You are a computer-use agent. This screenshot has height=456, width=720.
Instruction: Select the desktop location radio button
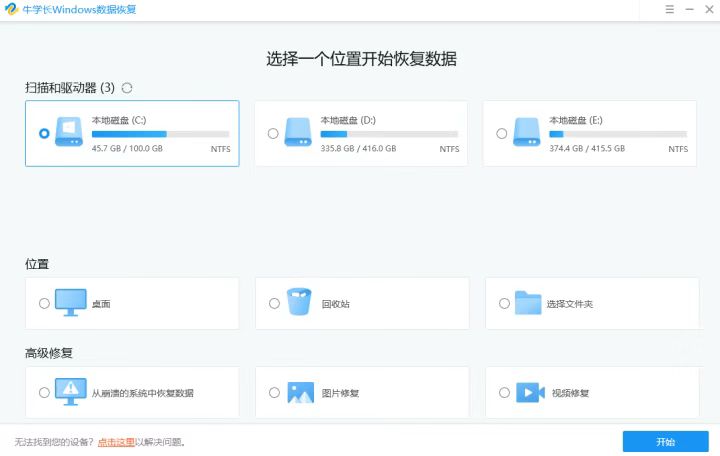click(x=44, y=303)
